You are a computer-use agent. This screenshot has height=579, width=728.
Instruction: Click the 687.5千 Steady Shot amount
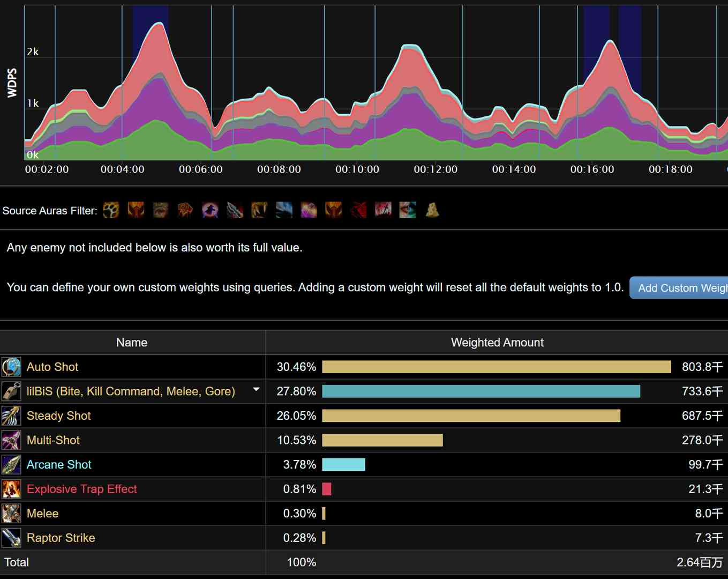click(x=702, y=415)
